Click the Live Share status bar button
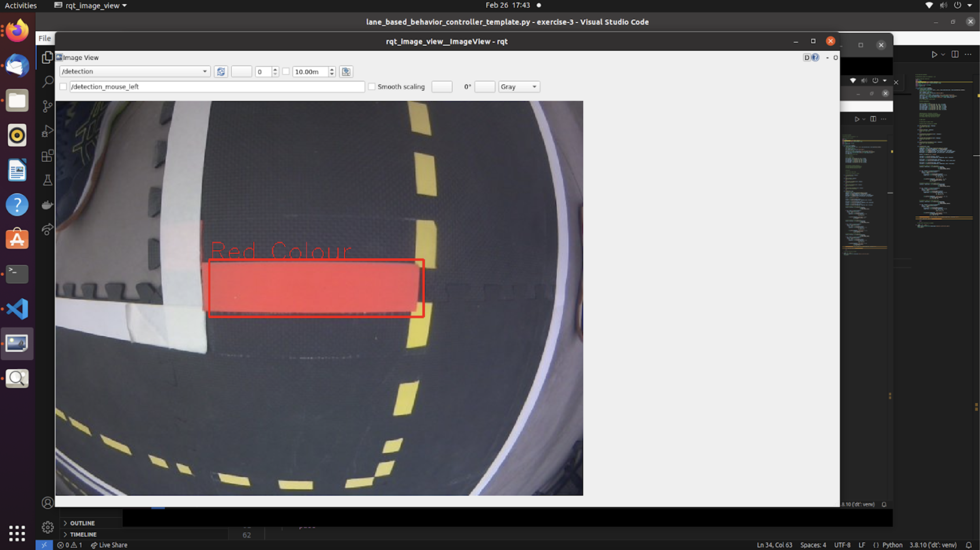The height and width of the screenshot is (550, 980). click(109, 545)
